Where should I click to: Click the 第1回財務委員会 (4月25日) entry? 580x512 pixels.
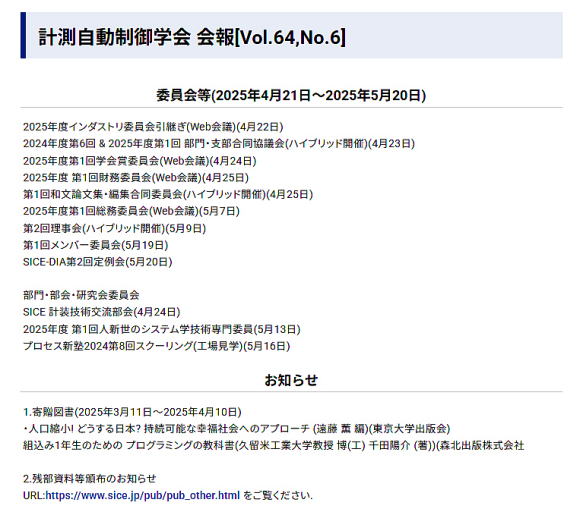136,178
